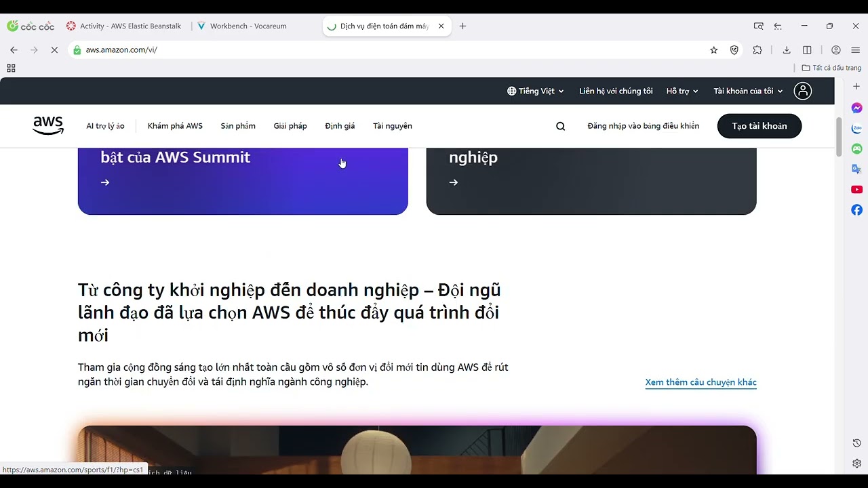Click the back-arrow history icon in title bar
Image resolution: width=868 pixels, height=488 pixels.
point(778,26)
